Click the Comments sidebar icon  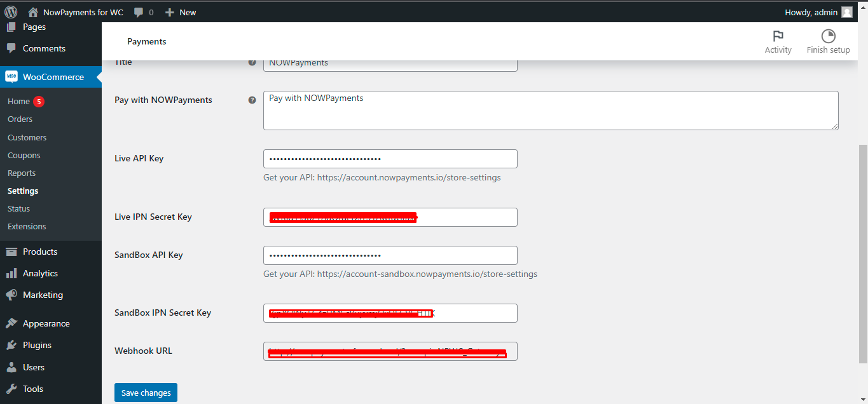click(11, 48)
